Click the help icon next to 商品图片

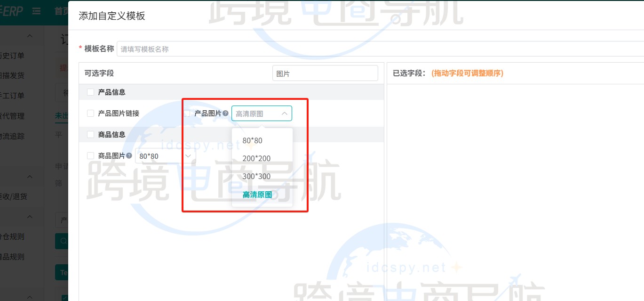click(128, 155)
